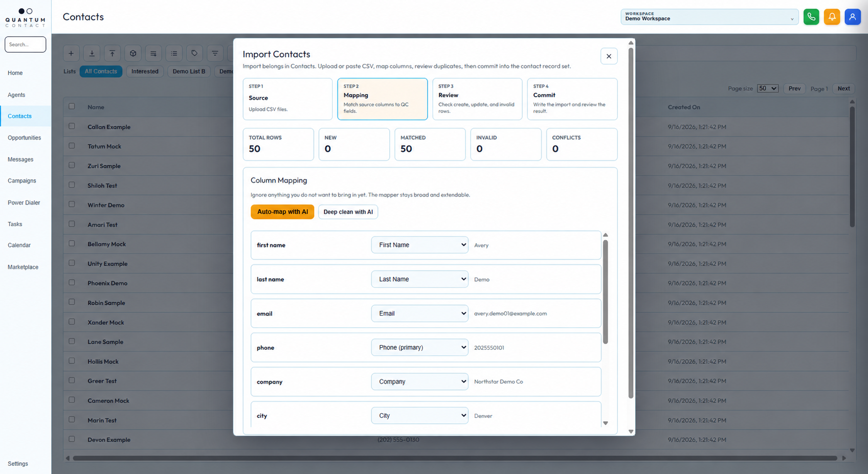
Task: Open the First Name mapping dropdown
Action: (x=419, y=245)
